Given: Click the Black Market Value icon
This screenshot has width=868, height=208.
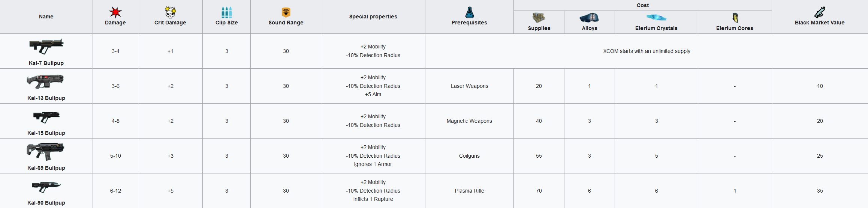Looking at the screenshot, I should click(x=820, y=12).
